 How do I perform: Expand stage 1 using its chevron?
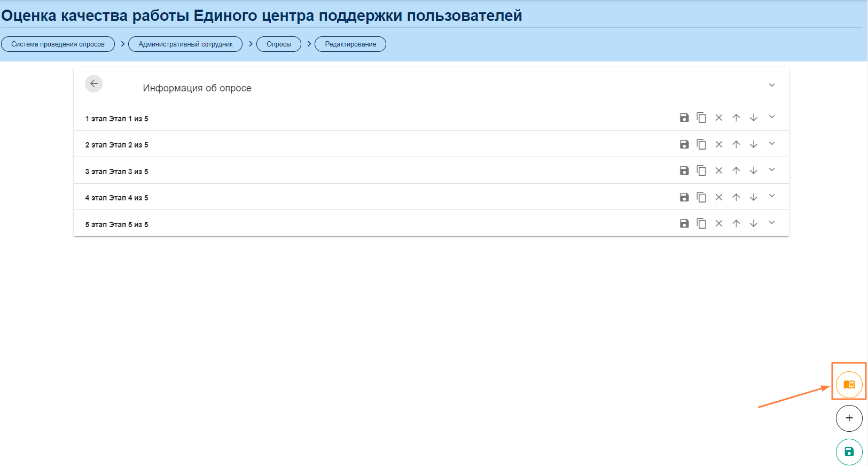[771, 117]
